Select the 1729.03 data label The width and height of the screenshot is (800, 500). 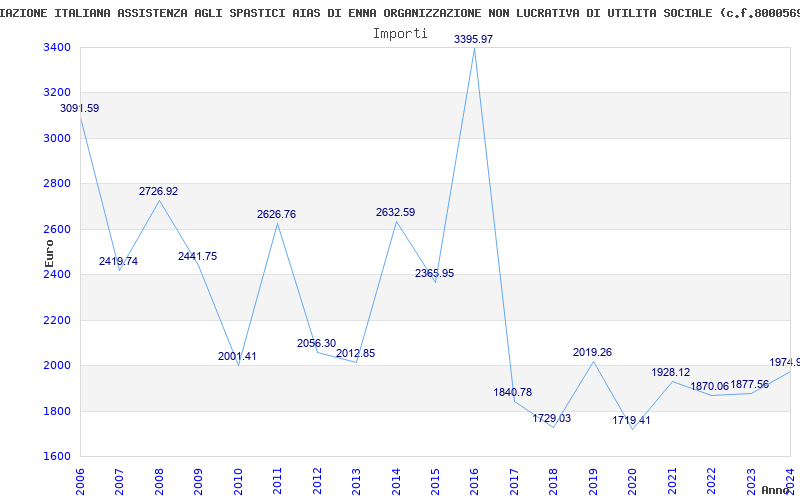(552, 418)
